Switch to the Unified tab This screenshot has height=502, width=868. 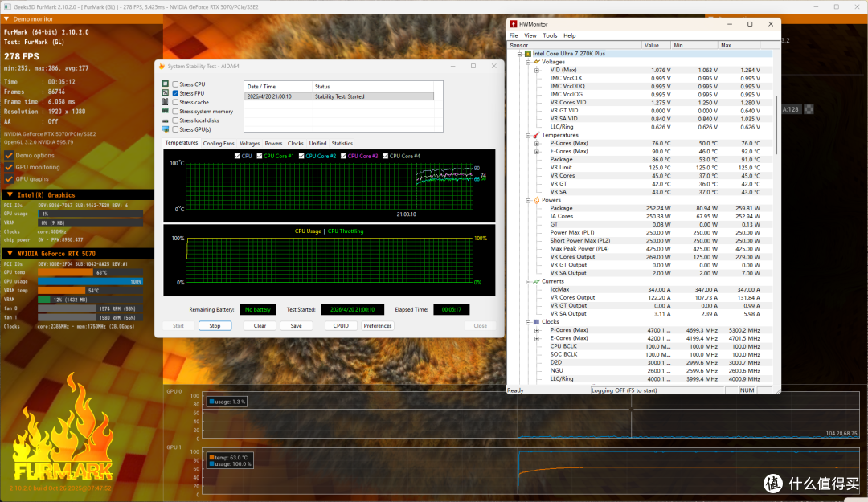coord(317,143)
